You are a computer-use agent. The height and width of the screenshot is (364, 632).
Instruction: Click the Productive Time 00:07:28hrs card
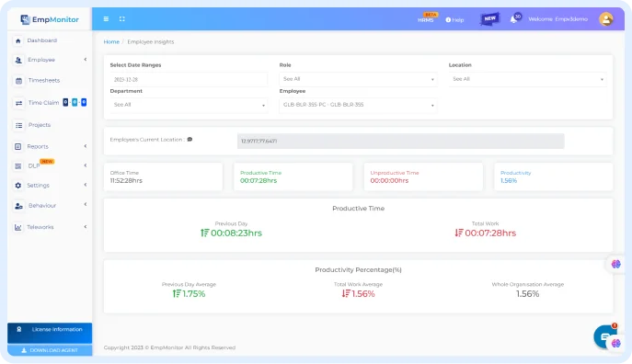pos(293,176)
